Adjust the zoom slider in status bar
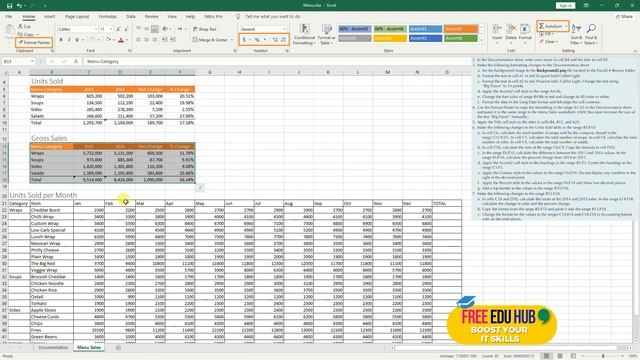 click(603, 356)
